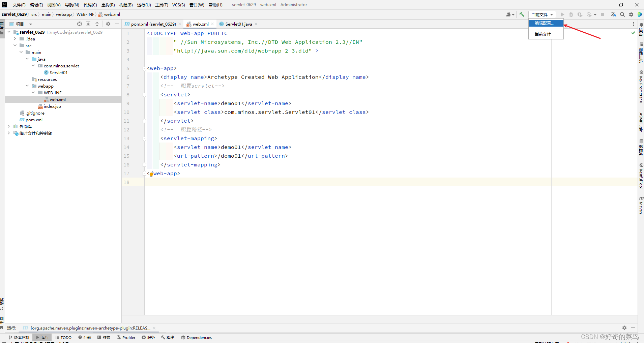The image size is (644, 343).
Task: Switch to the Servlet01.java tab
Action: pos(238,24)
